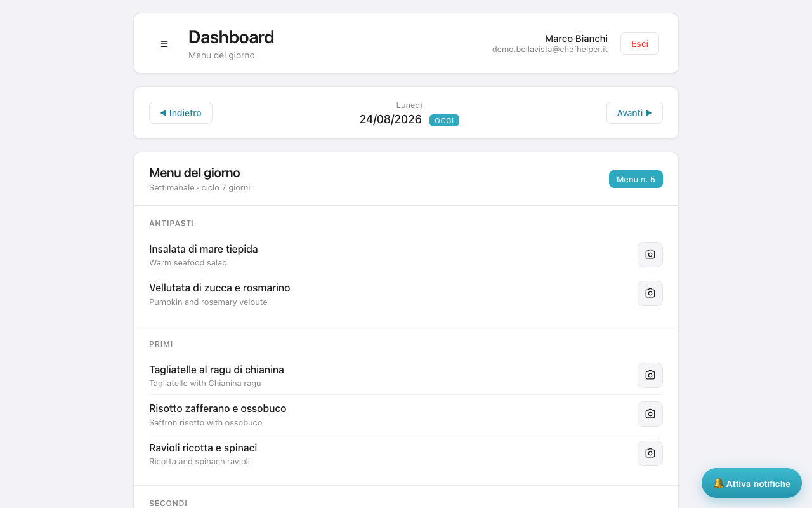
Task: Click the Esci logout button
Action: pos(639,44)
